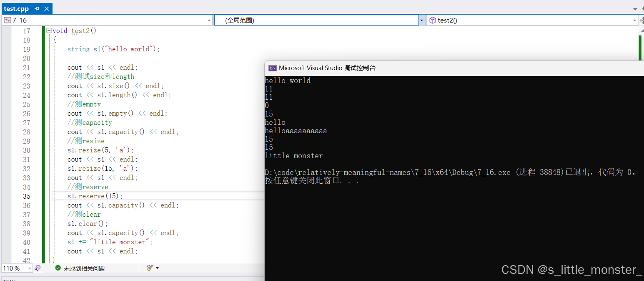Click the 未找到相关问题 status indicator
Image resolution: width=644 pixels, height=281 pixels.
tap(80, 268)
